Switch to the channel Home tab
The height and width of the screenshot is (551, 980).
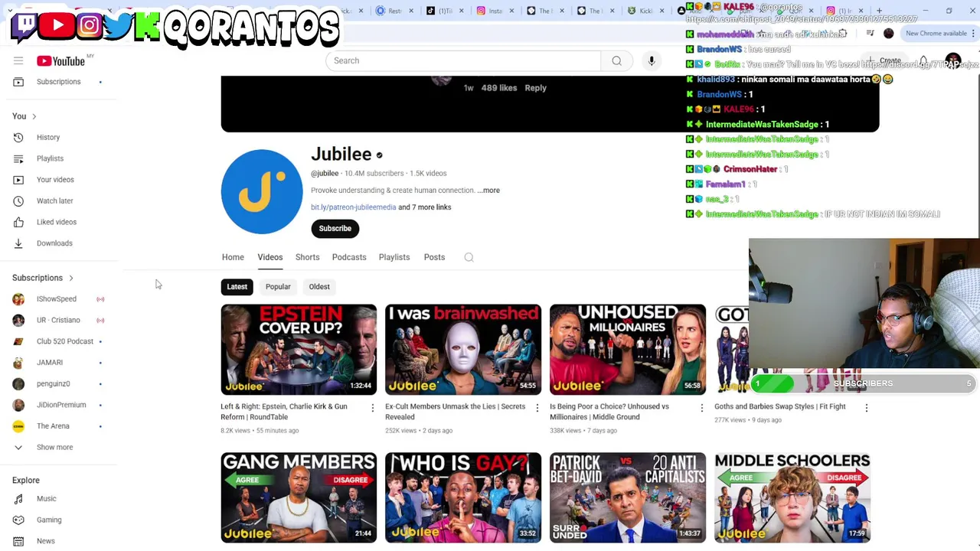tap(233, 257)
